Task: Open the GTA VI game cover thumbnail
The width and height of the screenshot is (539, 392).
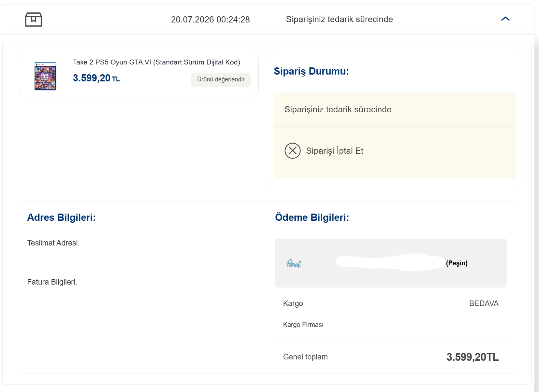Action: 45,76
